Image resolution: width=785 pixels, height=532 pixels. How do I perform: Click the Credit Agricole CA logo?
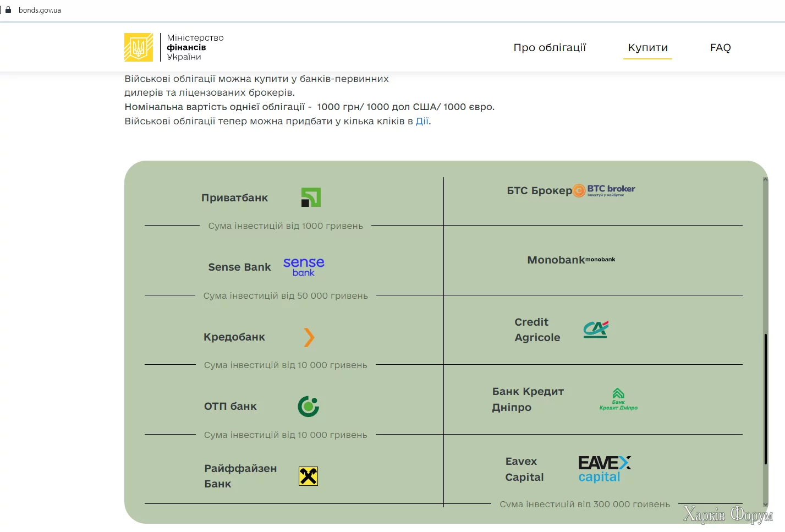[596, 330]
